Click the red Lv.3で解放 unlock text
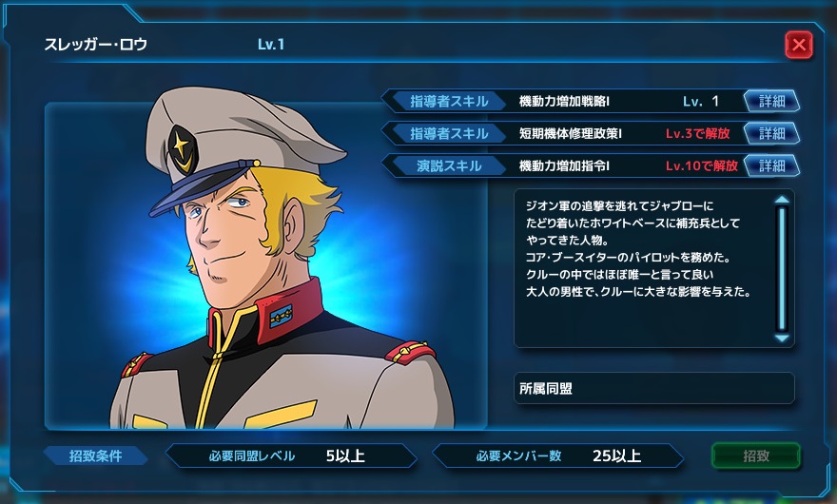The height and width of the screenshot is (504, 837). pyautogui.click(x=697, y=133)
